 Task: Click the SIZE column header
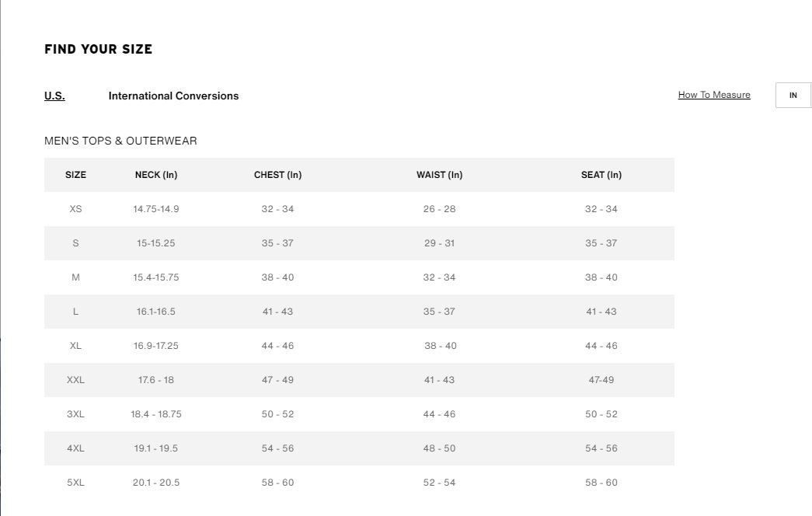pos(75,175)
